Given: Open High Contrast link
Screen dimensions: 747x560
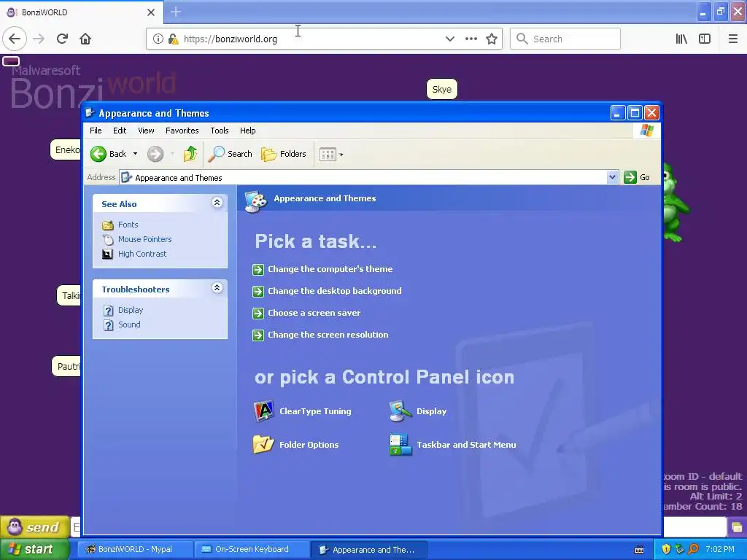Looking at the screenshot, I should [142, 254].
